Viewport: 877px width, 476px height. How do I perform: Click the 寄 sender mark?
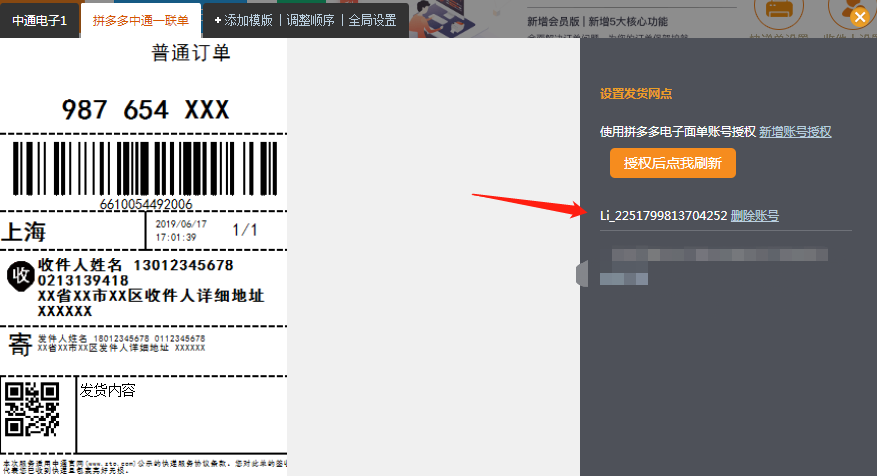(x=20, y=345)
